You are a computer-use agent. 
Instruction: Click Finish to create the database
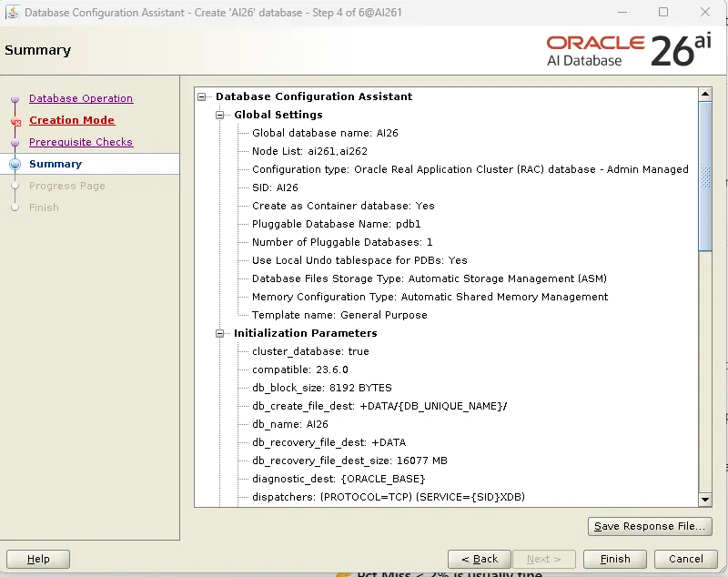(x=615, y=559)
